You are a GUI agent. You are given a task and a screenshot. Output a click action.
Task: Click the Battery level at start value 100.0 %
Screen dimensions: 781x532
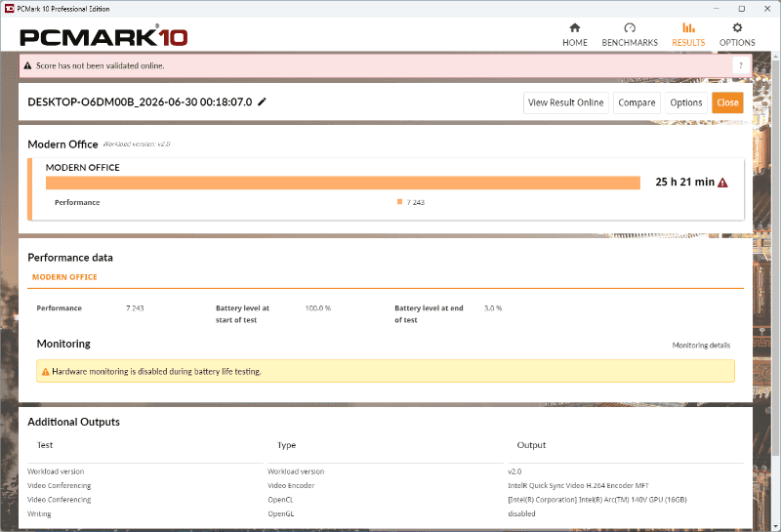point(318,308)
